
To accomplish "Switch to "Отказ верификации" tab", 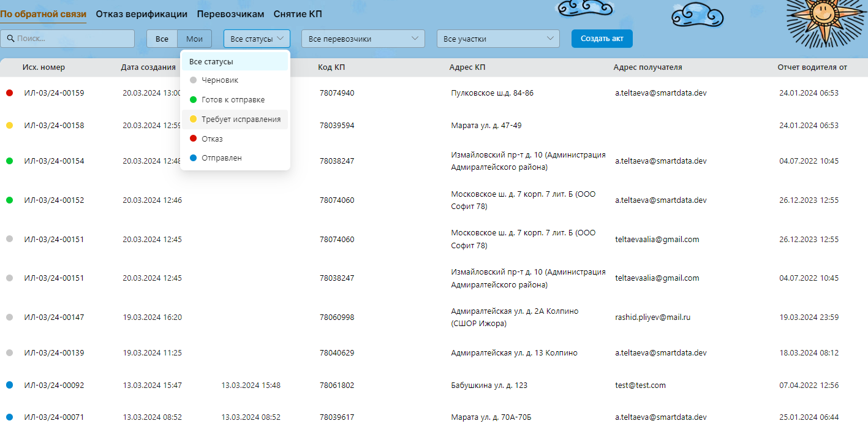I will pyautogui.click(x=142, y=14).
